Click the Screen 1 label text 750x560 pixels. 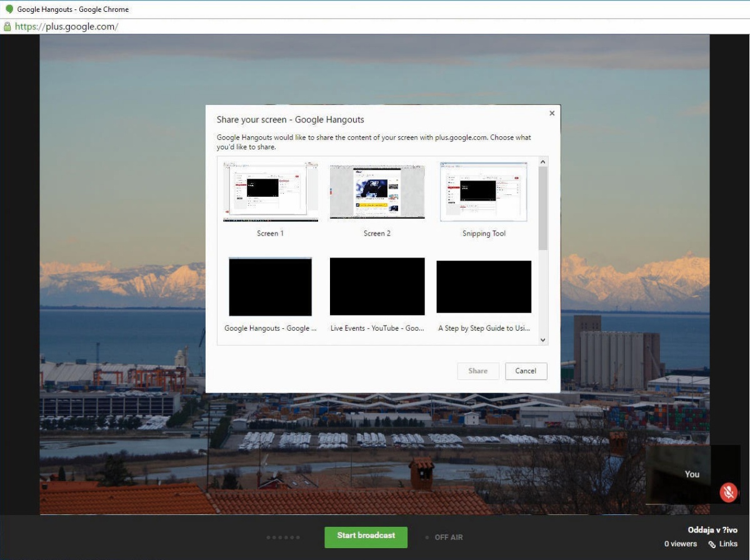click(x=270, y=234)
